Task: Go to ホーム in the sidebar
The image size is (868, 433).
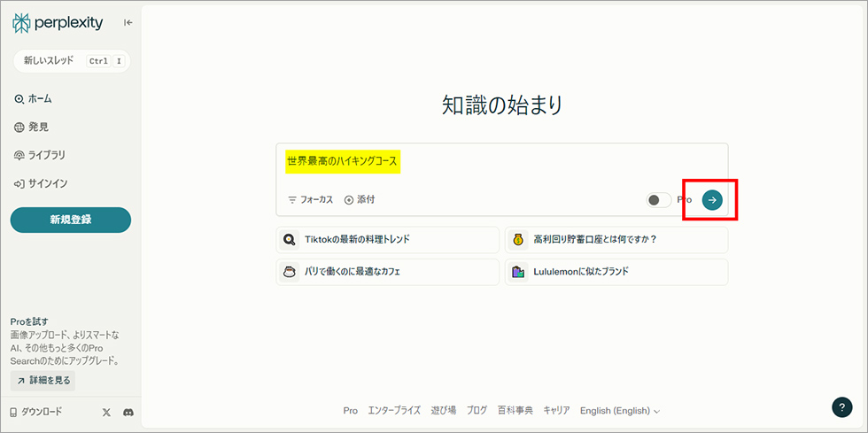Action: click(34, 98)
